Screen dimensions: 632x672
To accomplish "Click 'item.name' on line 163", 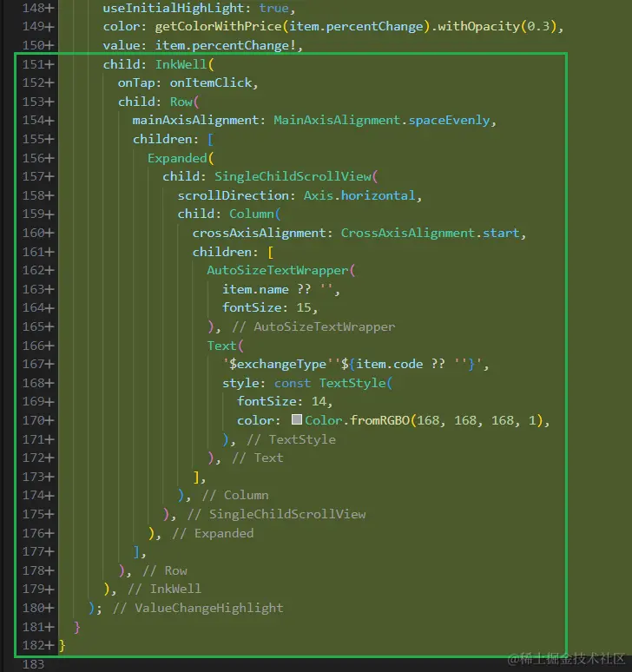I will click(255, 289).
